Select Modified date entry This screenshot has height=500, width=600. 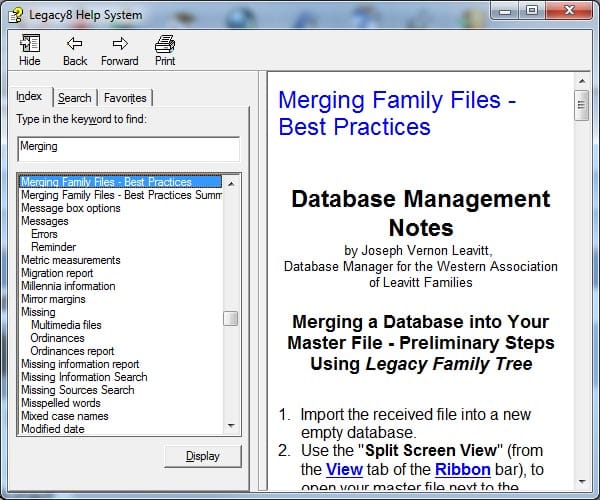tap(53, 429)
